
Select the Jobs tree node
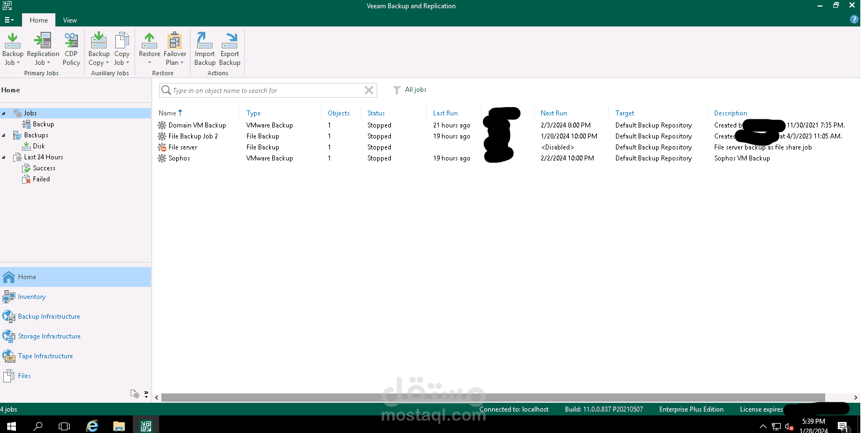tap(30, 113)
